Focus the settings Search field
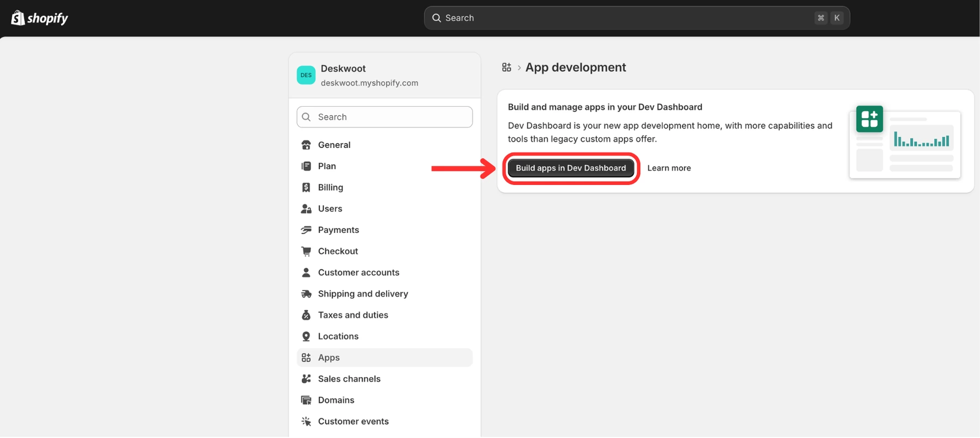 click(384, 117)
